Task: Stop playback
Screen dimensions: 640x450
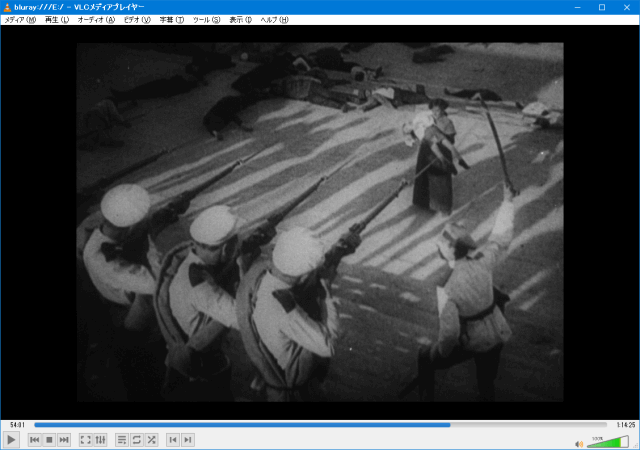Action: point(49,440)
